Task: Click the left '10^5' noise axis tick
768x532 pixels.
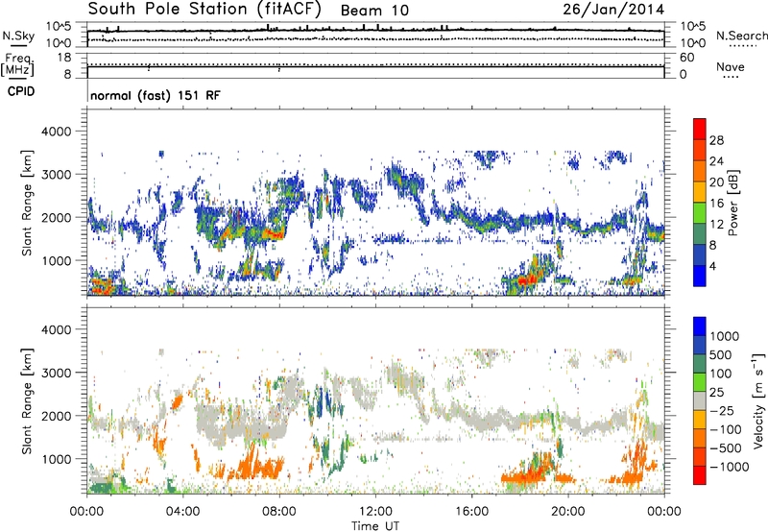Action: tap(59, 26)
